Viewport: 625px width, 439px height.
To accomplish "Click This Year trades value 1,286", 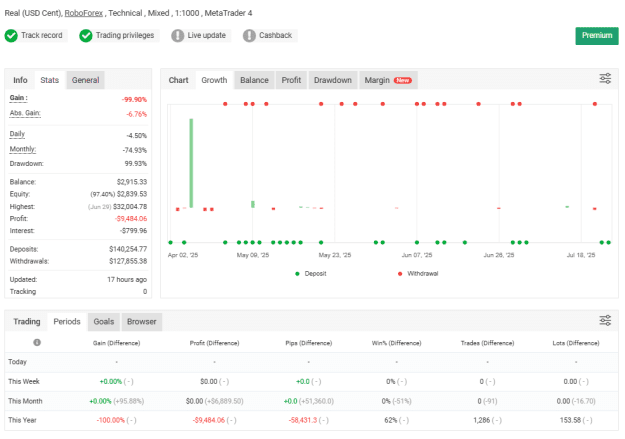I will pos(482,420).
